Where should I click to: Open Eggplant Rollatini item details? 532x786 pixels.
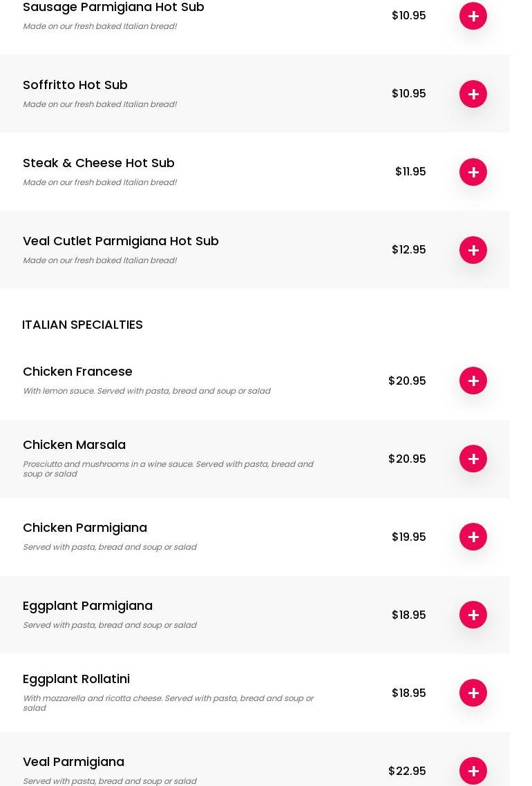(76, 679)
